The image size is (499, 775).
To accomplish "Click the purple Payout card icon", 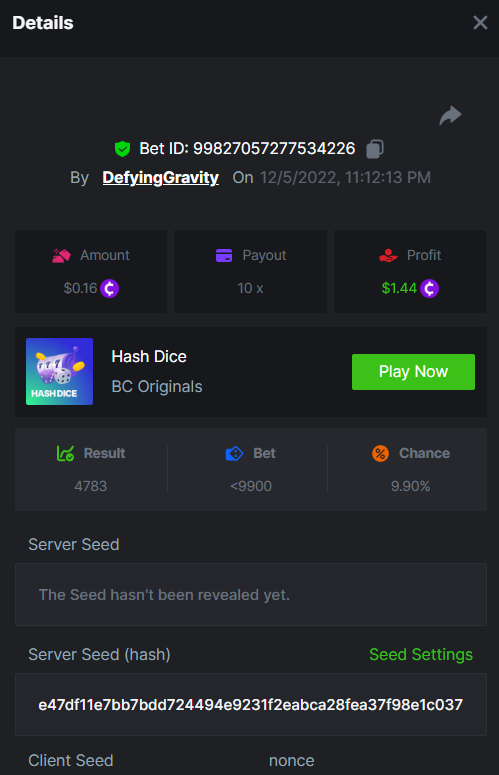I will point(224,256).
